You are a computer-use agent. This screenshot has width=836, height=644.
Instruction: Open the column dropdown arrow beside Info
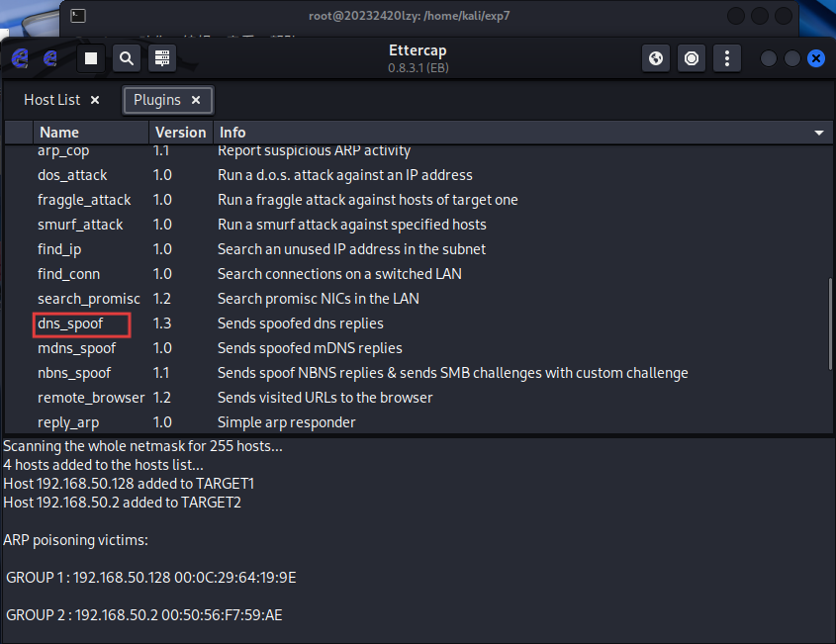(x=819, y=133)
